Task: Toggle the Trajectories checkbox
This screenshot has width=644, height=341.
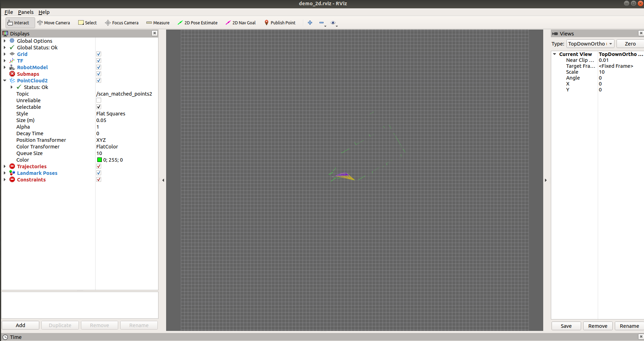Action: pyautogui.click(x=99, y=166)
